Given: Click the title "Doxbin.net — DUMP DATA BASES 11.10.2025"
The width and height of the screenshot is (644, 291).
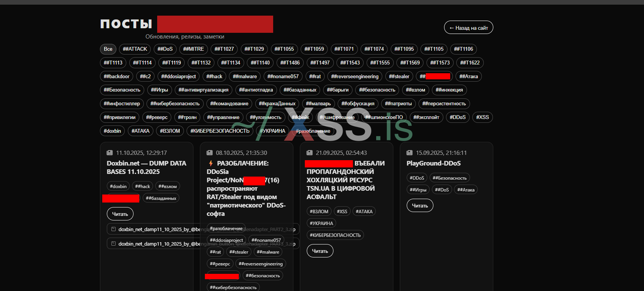Looking at the screenshot, I should tap(147, 167).
